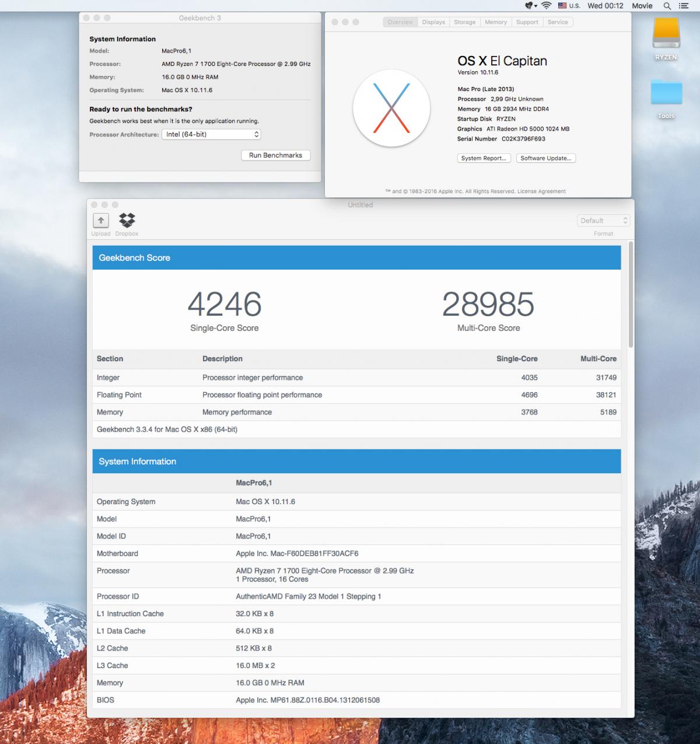
Task: Click the L3 Cache value 16.0 MB x 2
Action: coord(256,665)
